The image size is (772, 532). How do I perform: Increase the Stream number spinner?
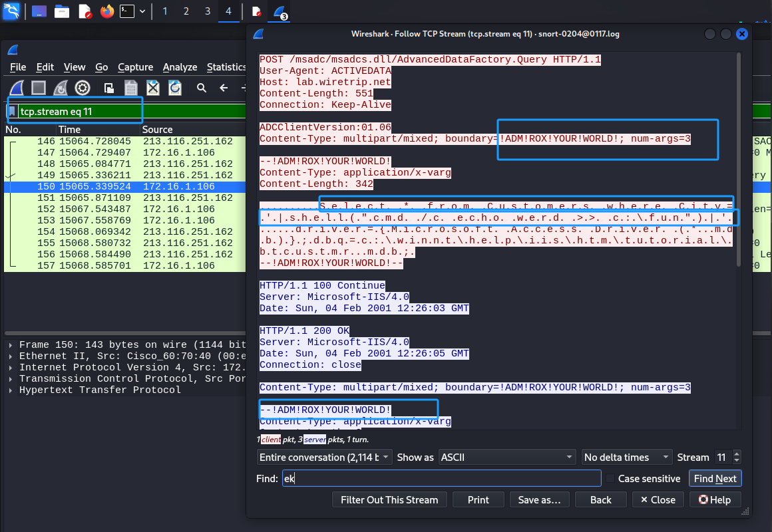tap(737, 454)
